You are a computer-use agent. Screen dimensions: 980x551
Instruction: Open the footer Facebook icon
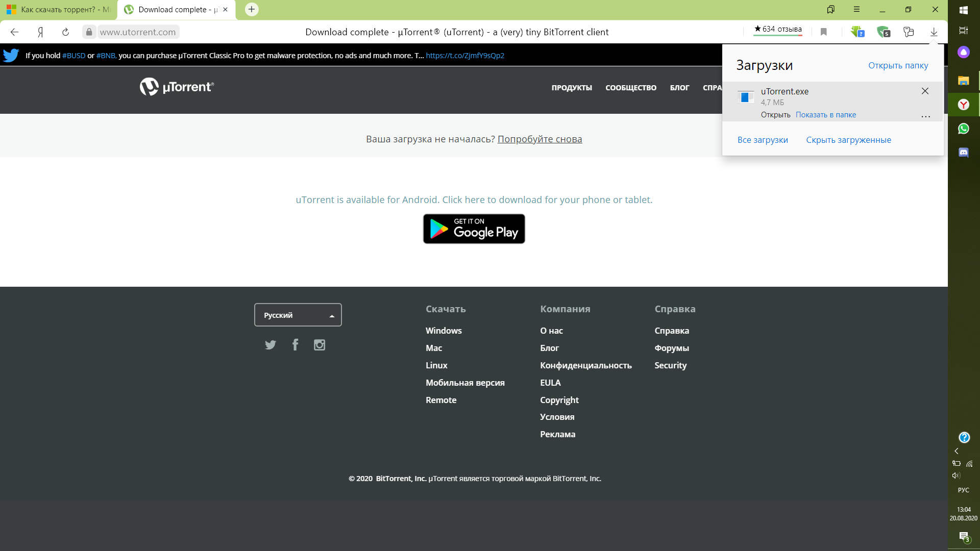pyautogui.click(x=295, y=345)
